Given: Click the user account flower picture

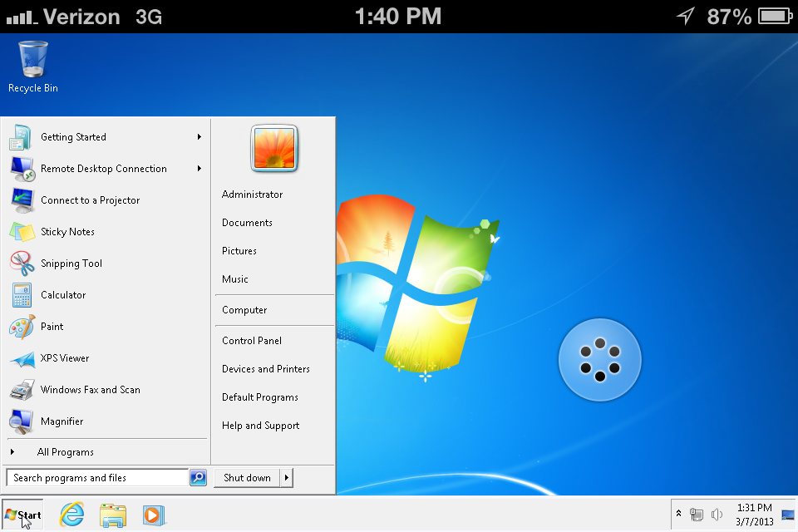Looking at the screenshot, I should 274,148.
